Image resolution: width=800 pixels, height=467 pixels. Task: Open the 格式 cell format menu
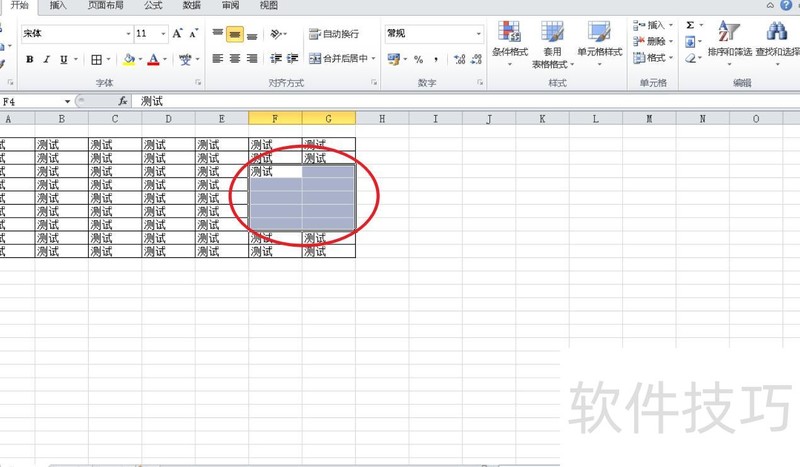[653, 58]
